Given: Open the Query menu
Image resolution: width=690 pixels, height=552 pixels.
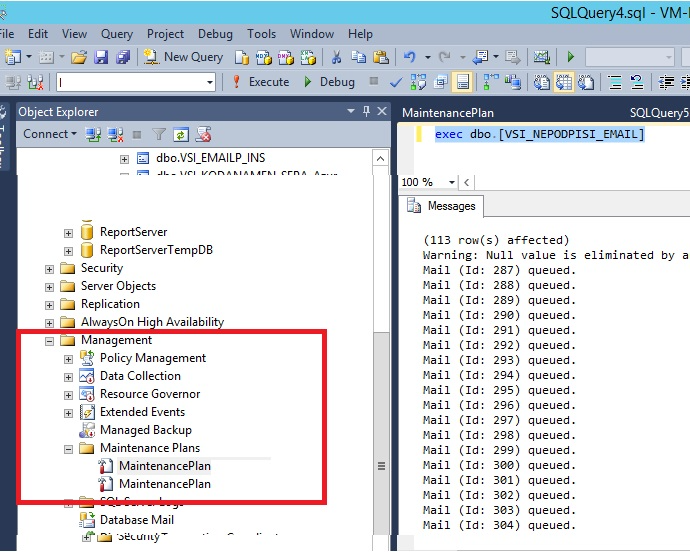Looking at the screenshot, I should (x=117, y=34).
